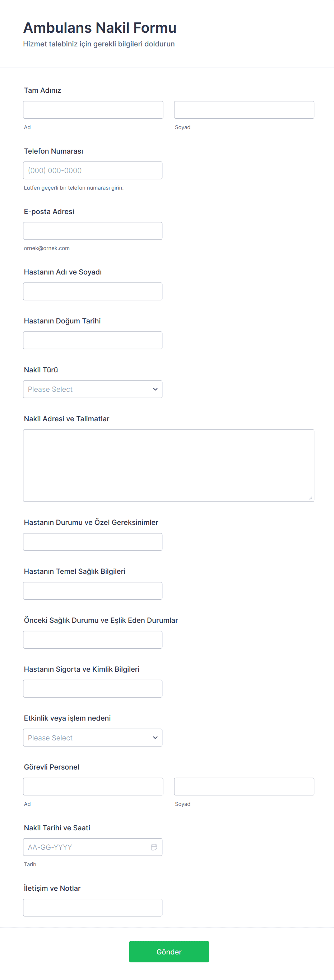
Task: Click Önceki Sağlık Durumu ve Eşlik field
Action: tap(92, 640)
